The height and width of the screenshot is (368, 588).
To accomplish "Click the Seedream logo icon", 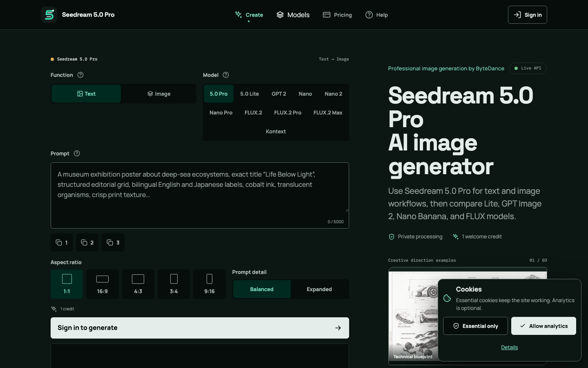I will click(x=49, y=15).
